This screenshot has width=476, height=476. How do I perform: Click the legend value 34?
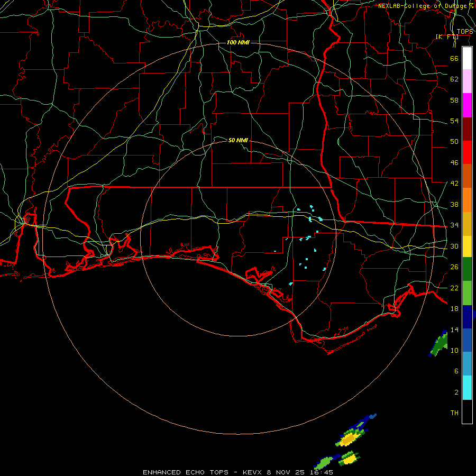tap(454, 225)
